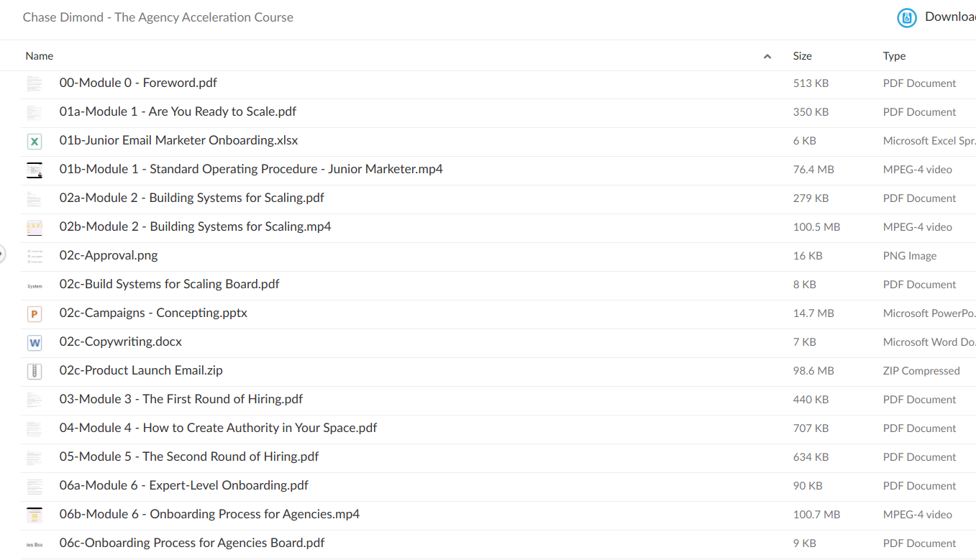Click the blue circular Download app icon
The width and height of the screenshot is (976, 560).
[907, 17]
